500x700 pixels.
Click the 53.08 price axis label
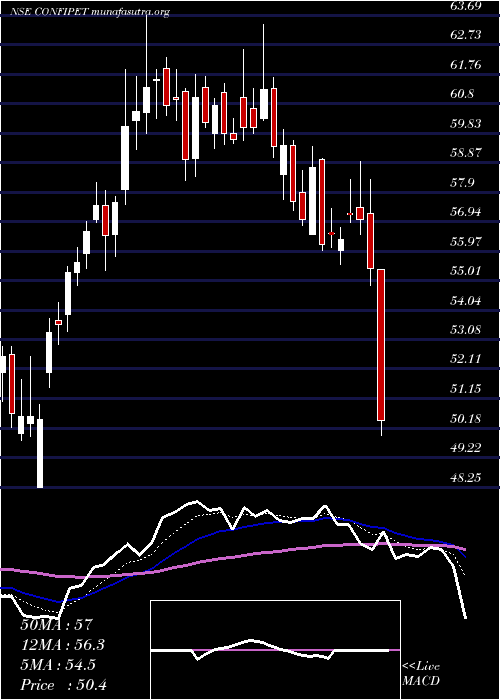coord(467,330)
